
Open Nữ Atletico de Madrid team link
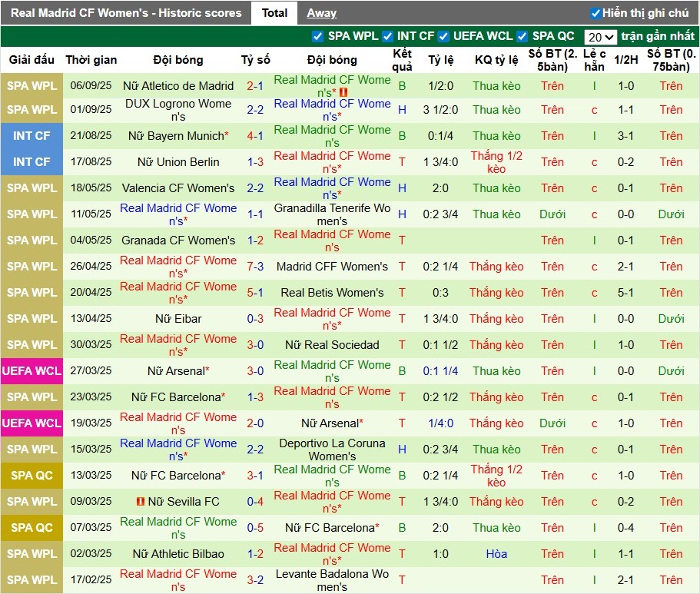(178, 86)
